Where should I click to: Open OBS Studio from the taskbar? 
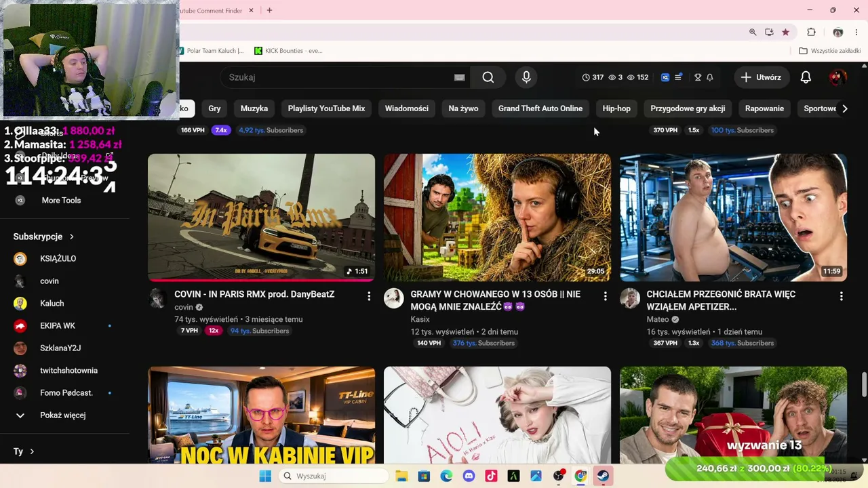[558, 476]
